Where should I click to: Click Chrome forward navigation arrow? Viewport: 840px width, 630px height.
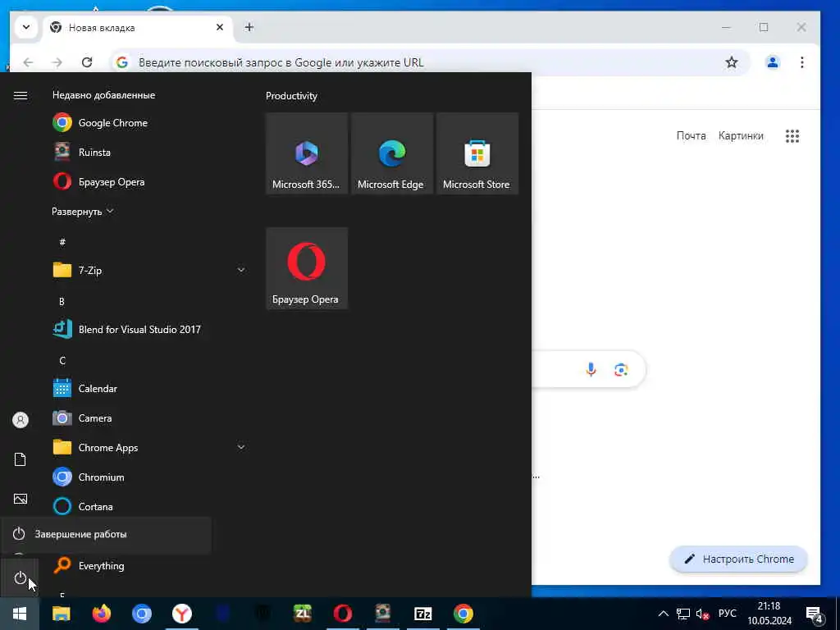57,62
